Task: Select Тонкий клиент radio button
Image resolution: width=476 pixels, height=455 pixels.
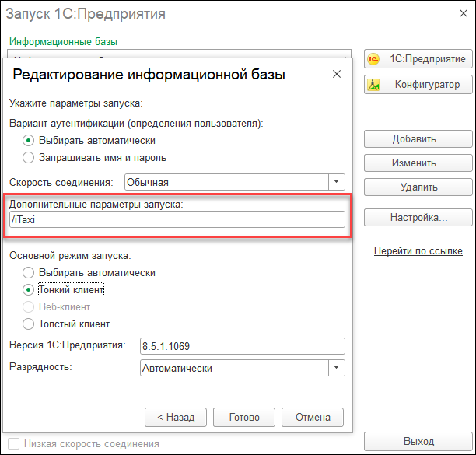Action: coord(28,290)
